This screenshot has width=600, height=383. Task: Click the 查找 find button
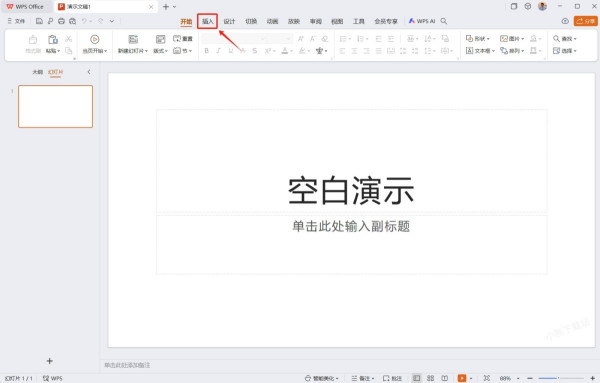click(564, 39)
